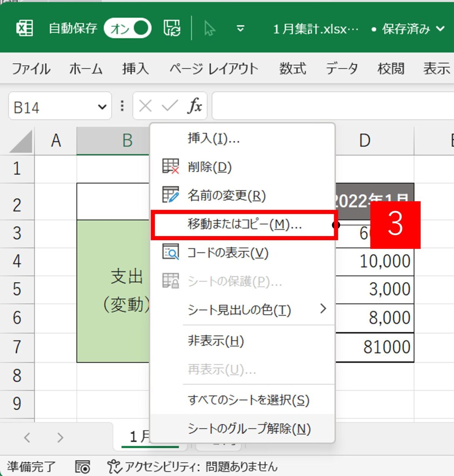Expand the Name Box dropdown arrow
This screenshot has height=476, width=454.
click(x=102, y=107)
